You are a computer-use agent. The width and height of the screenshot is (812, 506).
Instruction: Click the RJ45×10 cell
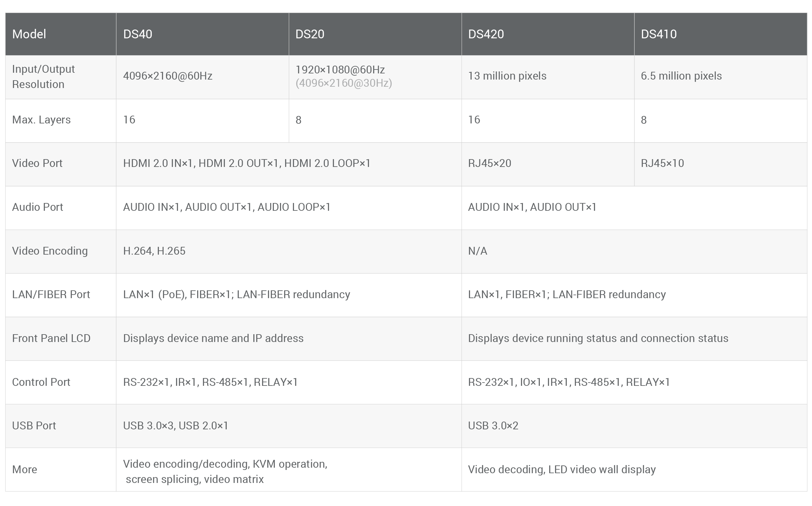click(662, 163)
